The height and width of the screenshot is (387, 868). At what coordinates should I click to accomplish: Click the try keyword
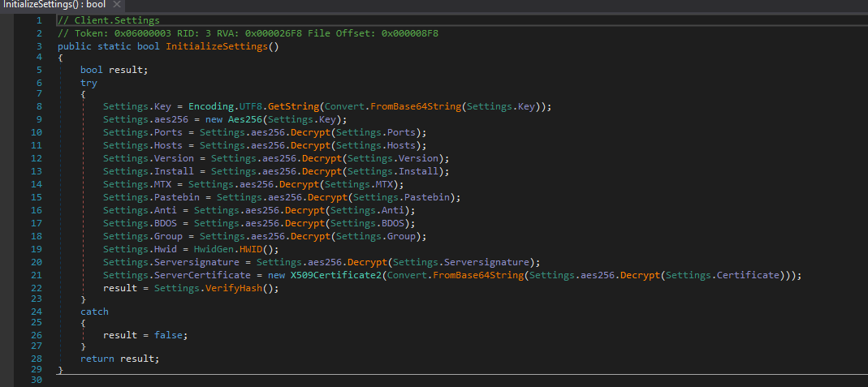click(x=89, y=84)
